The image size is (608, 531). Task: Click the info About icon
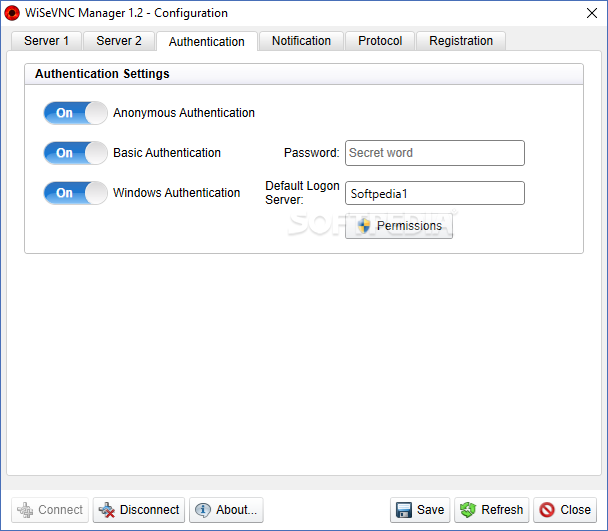tap(203, 510)
